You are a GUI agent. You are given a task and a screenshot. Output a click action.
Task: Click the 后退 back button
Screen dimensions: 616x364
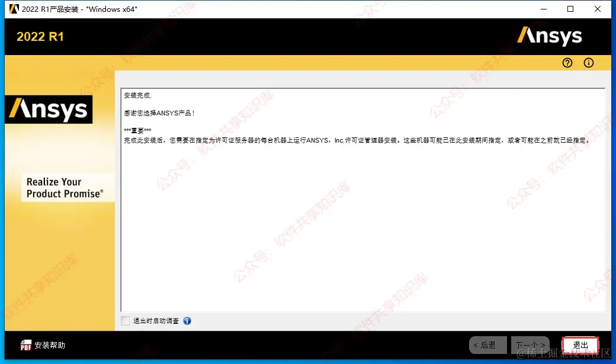tap(487, 345)
